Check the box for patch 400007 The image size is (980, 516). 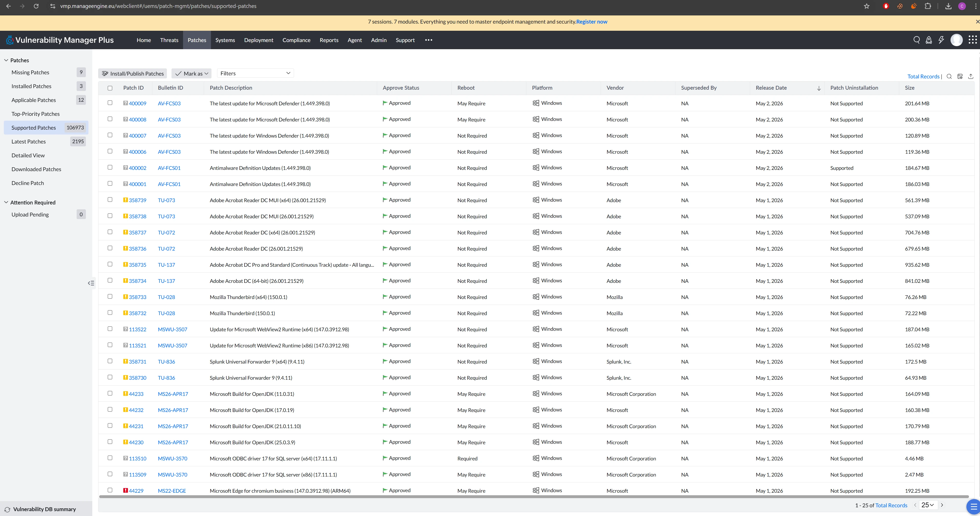pos(110,135)
